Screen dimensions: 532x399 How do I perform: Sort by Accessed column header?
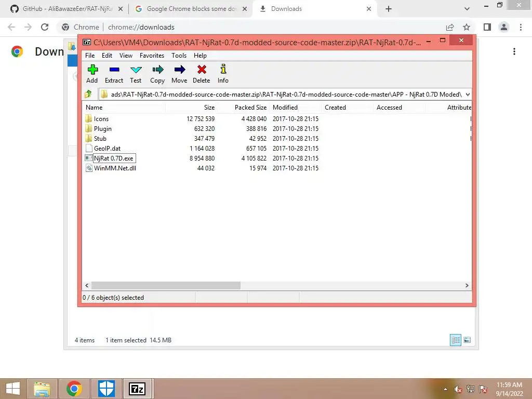(x=399, y=108)
